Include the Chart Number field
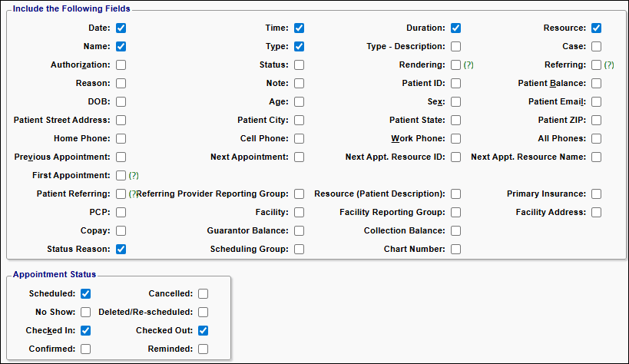 point(455,250)
